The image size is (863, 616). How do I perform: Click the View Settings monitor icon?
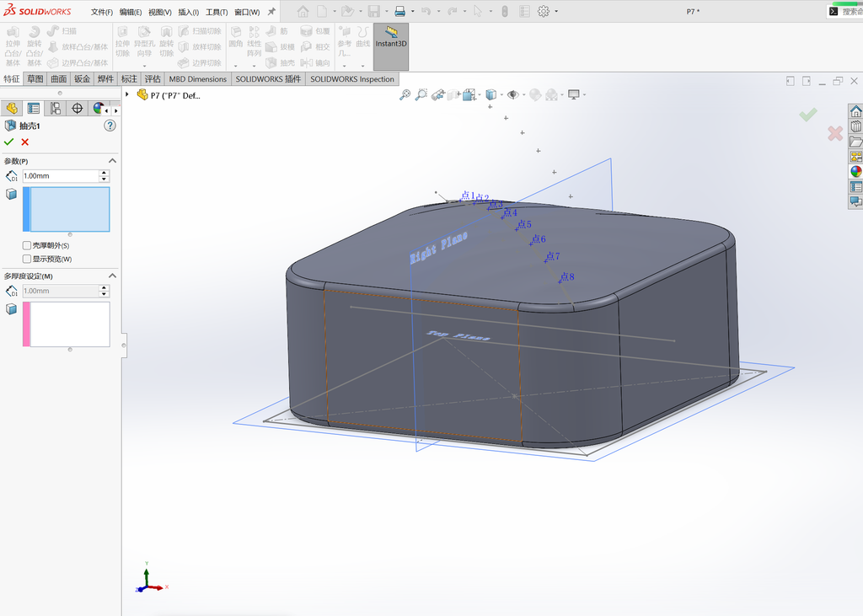coord(573,95)
